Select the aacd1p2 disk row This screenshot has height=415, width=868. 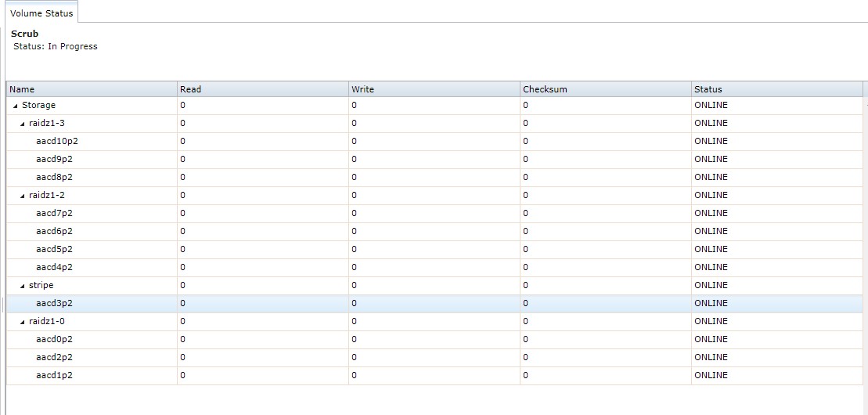click(x=55, y=376)
